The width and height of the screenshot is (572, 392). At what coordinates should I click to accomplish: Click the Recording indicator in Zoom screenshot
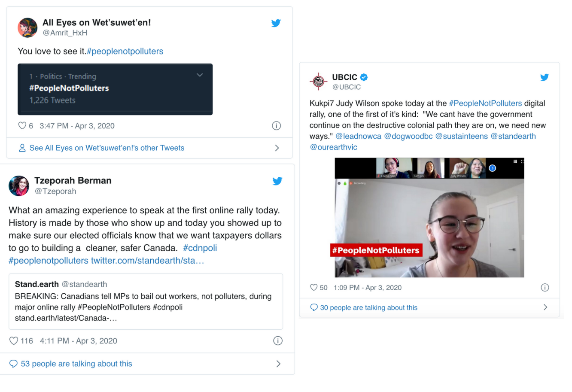pyautogui.click(x=357, y=183)
